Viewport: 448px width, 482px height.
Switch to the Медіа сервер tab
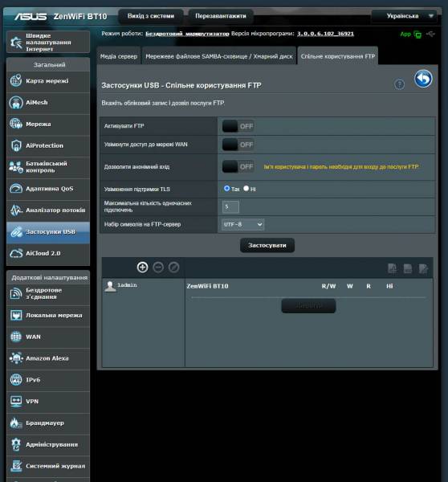[119, 56]
